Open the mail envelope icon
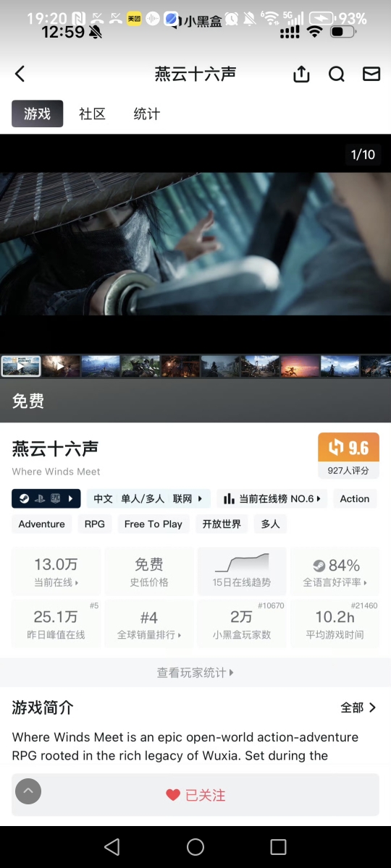 point(371,74)
